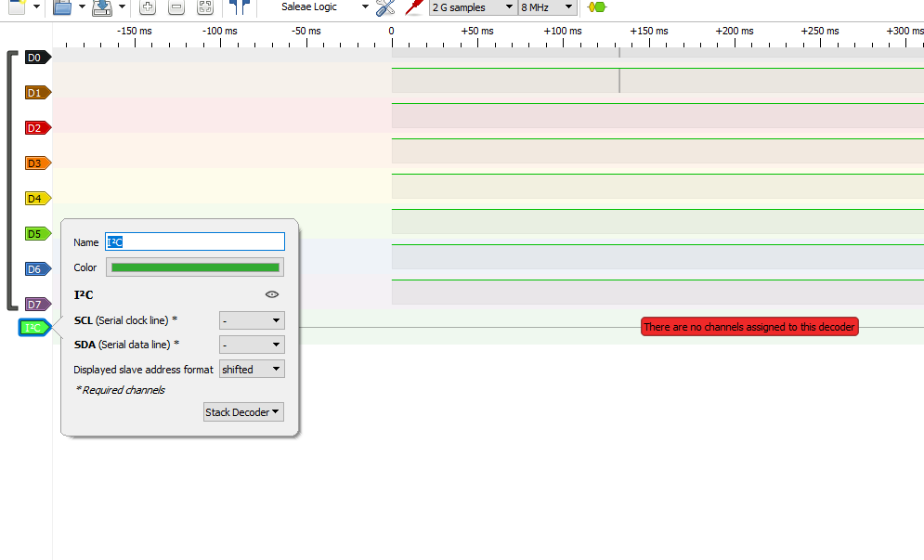Click the +200 ms ruler label
Viewport: 924px width, 560px height.
coord(735,32)
